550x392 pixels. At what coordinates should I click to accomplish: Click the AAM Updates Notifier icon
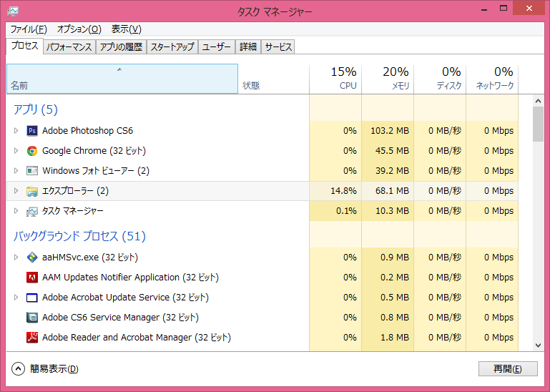[x=32, y=278]
